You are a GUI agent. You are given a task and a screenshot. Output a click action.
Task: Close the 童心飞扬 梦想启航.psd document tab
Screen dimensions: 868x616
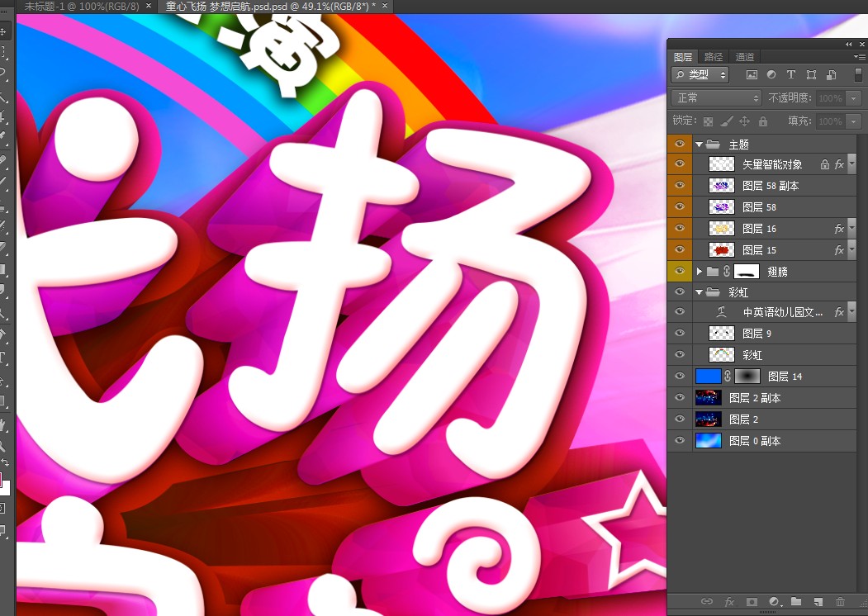click(385, 6)
